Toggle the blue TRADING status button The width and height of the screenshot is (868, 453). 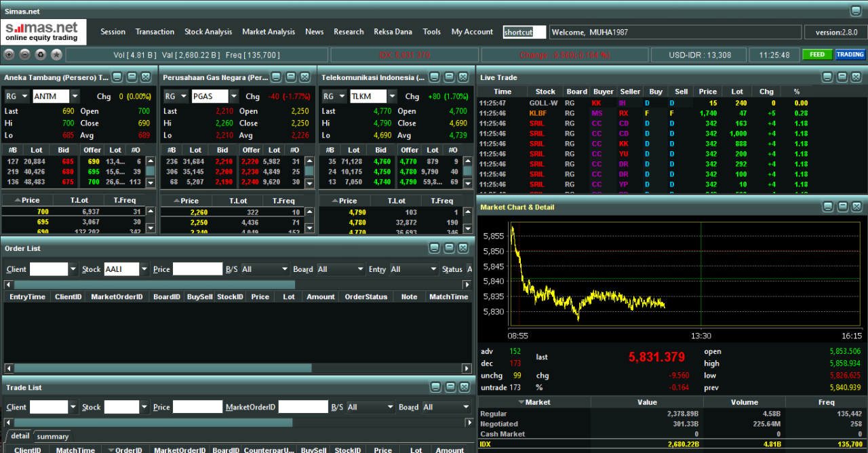(x=850, y=55)
